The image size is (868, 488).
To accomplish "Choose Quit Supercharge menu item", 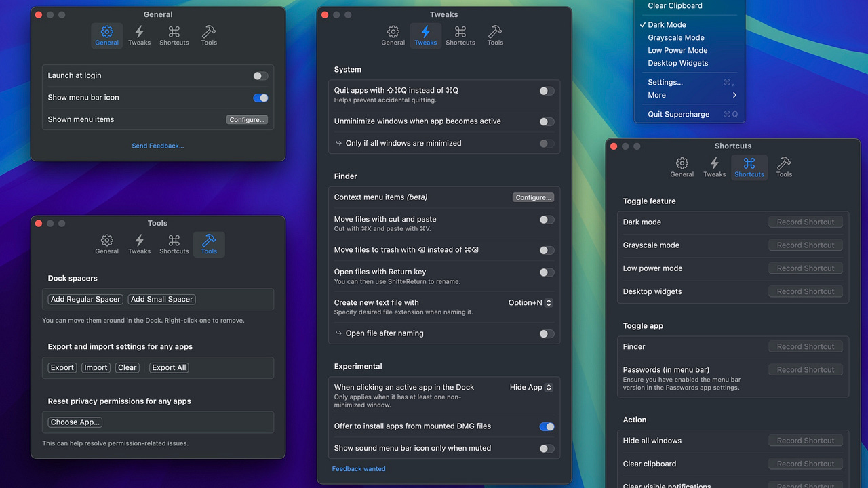I will coord(690,114).
